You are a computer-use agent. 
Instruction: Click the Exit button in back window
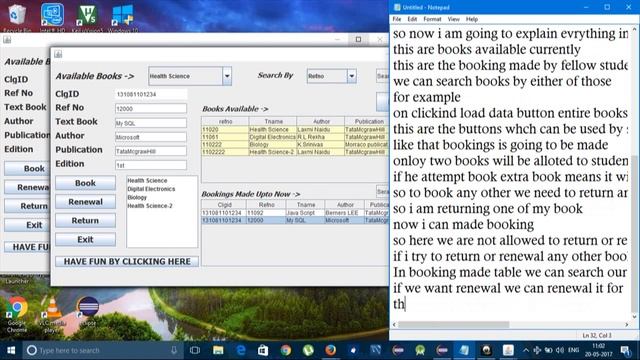(x=27, y=225)
